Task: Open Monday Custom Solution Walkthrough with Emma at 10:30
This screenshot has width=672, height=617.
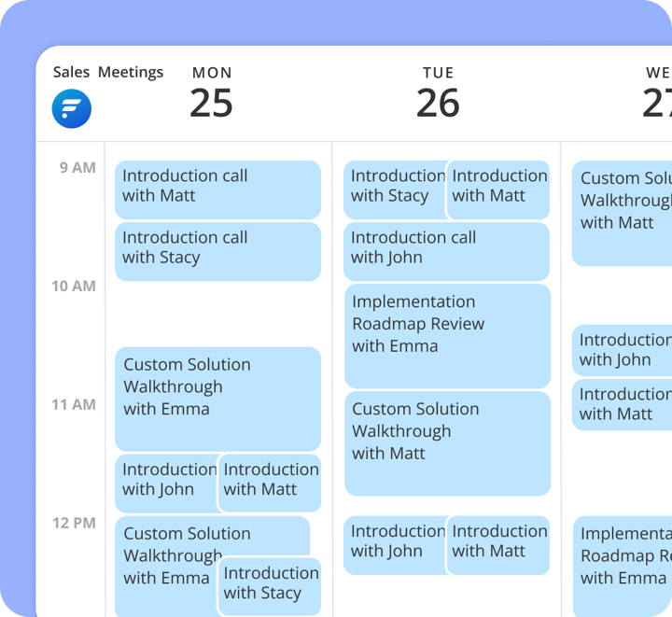Action: pyautogui.click(x=217, y=399)
